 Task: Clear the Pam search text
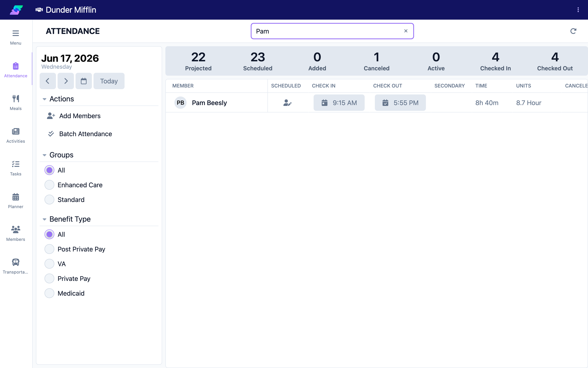pos(406,31)
